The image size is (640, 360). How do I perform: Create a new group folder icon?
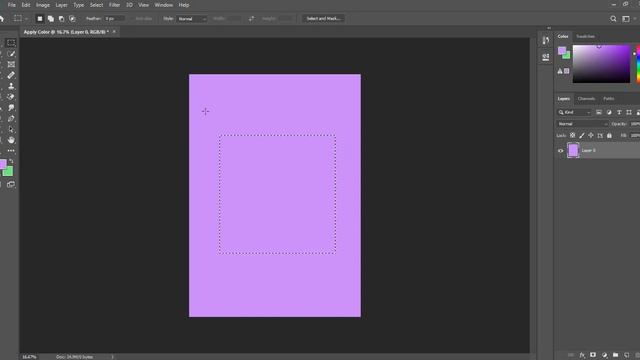(616, 355)
